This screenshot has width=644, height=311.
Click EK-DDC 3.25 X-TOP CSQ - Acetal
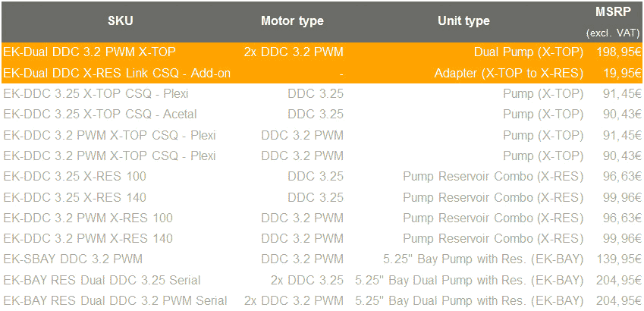[x=100, y=115]
